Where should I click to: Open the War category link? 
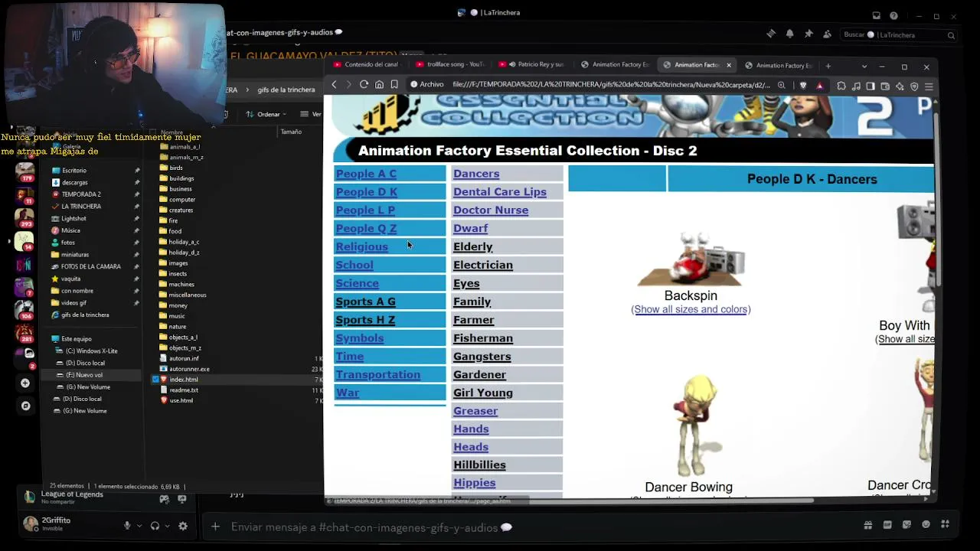(x=347, y=393)
